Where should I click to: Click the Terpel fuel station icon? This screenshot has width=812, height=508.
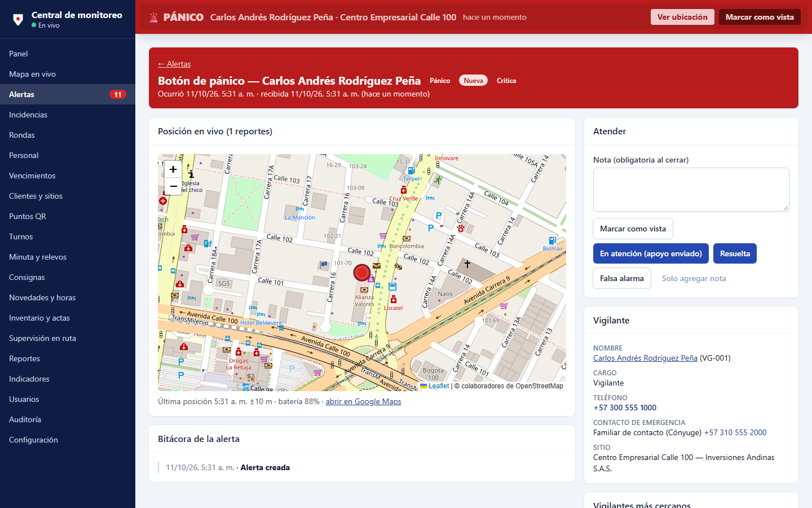[411, 170]
